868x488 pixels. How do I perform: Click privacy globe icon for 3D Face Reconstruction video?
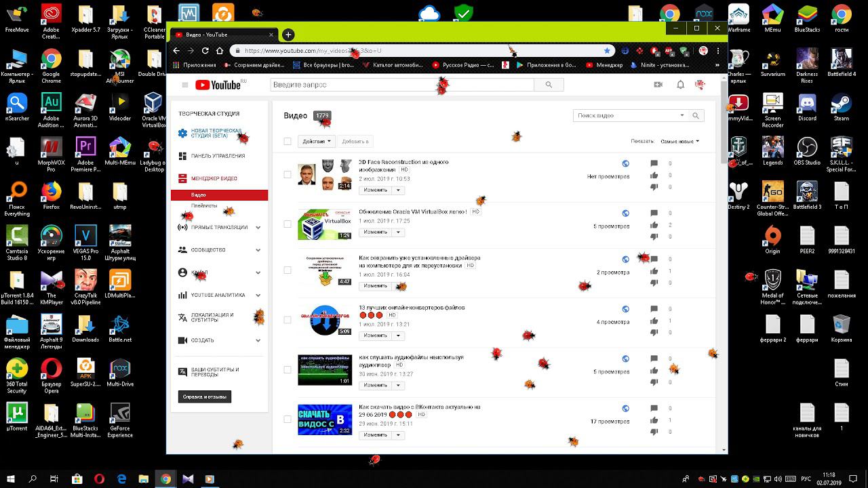pyautogui.click(x=625, y=163)
